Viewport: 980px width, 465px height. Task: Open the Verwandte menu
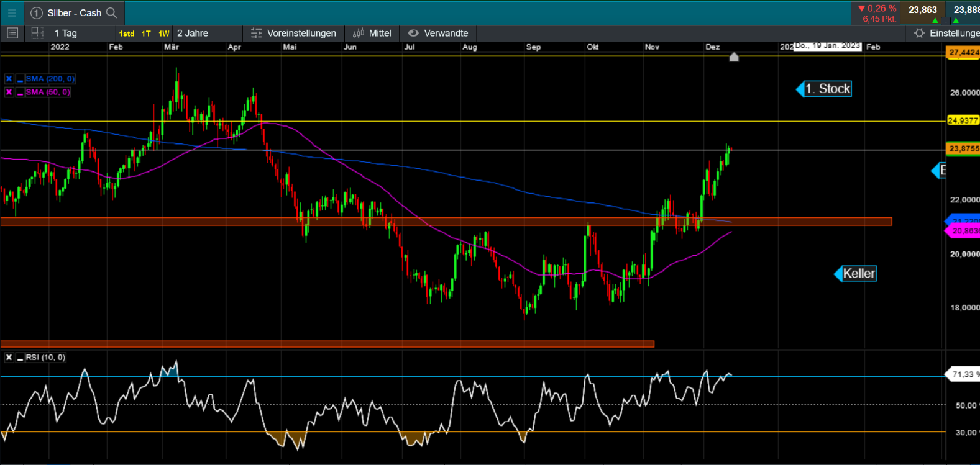pos(438,33)
